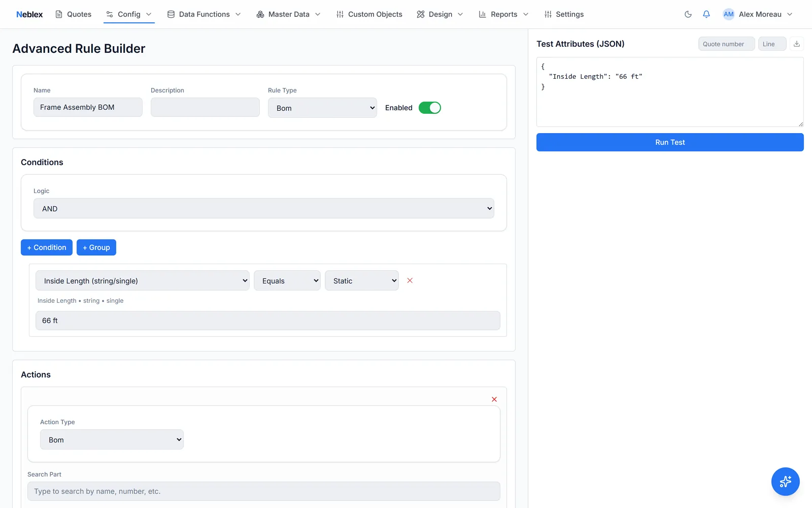Image resolution: width=812 pixels, height=508 pixels.
Task: Open notifications bell
Action: pos(706,14)
